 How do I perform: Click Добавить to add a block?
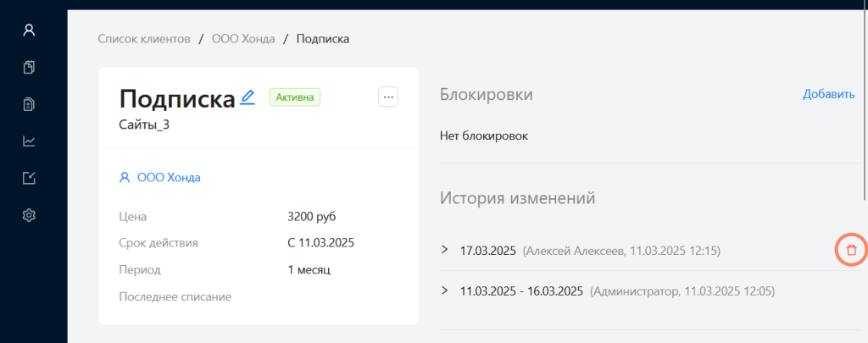point(829,94)
